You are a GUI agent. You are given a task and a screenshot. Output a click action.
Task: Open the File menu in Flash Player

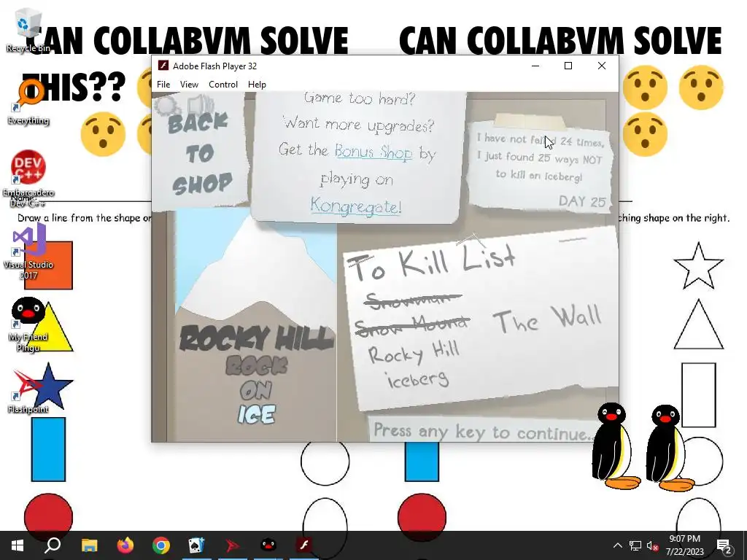(163, 85)
